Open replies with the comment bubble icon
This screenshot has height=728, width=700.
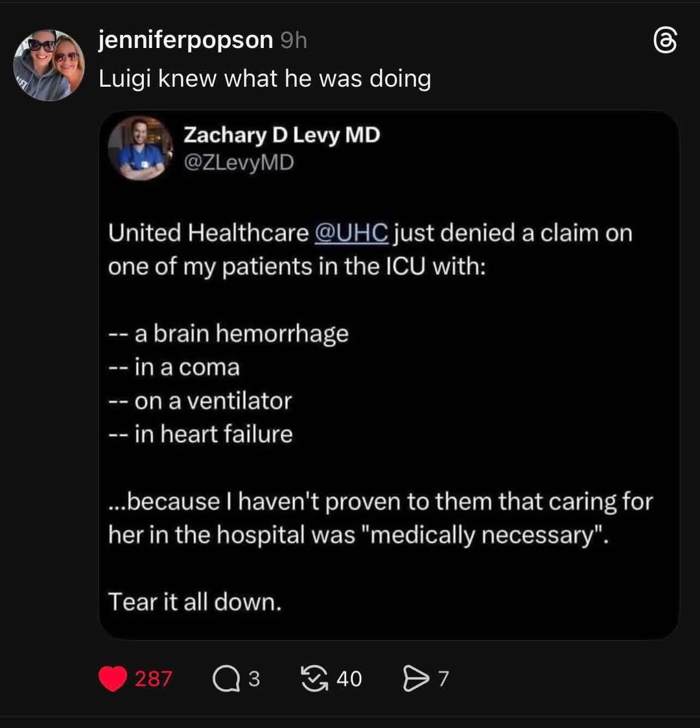pos(226,679)
